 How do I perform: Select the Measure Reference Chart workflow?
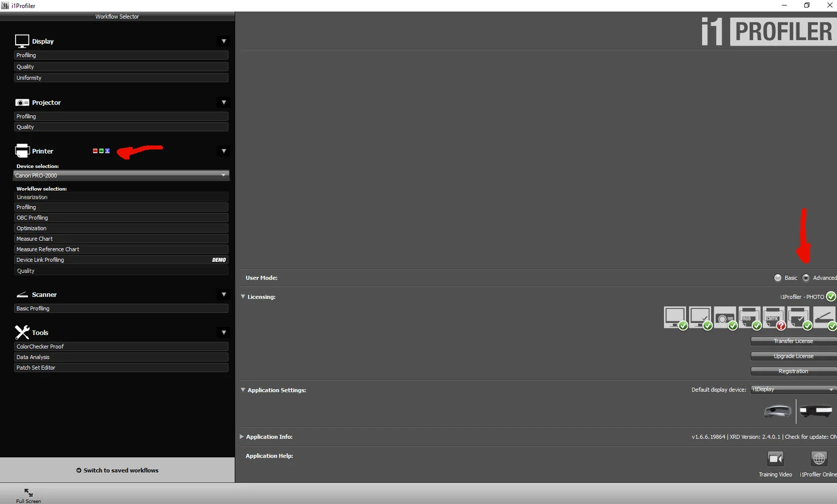[121, 249]
